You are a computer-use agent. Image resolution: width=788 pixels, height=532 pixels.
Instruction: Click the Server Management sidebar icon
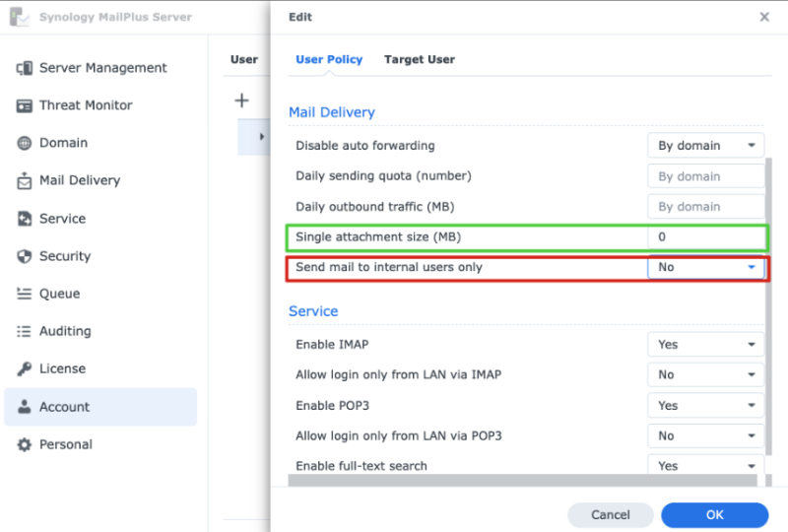pyautogui.click(x=25, y=68)
